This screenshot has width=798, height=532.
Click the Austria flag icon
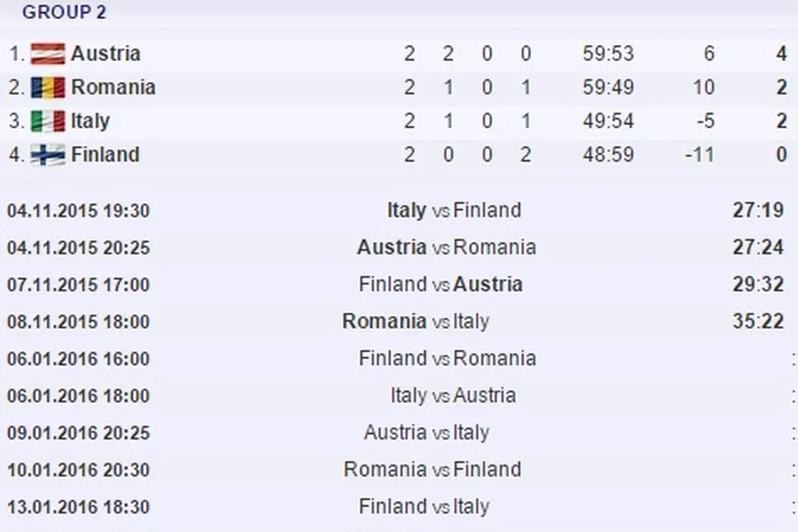click(47, 54)
